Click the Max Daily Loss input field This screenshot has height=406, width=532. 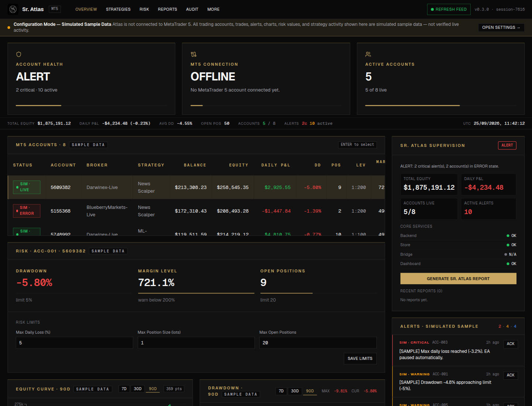pos(74,343)
